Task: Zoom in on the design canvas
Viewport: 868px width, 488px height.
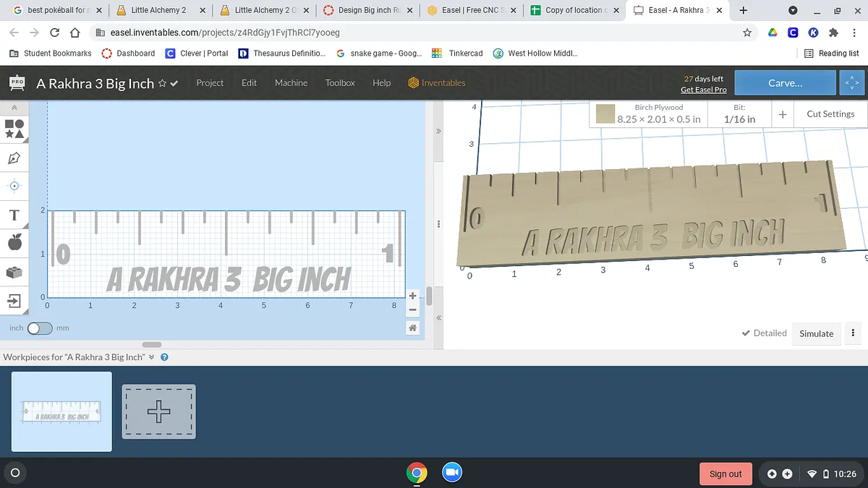Action: (412, 296)
